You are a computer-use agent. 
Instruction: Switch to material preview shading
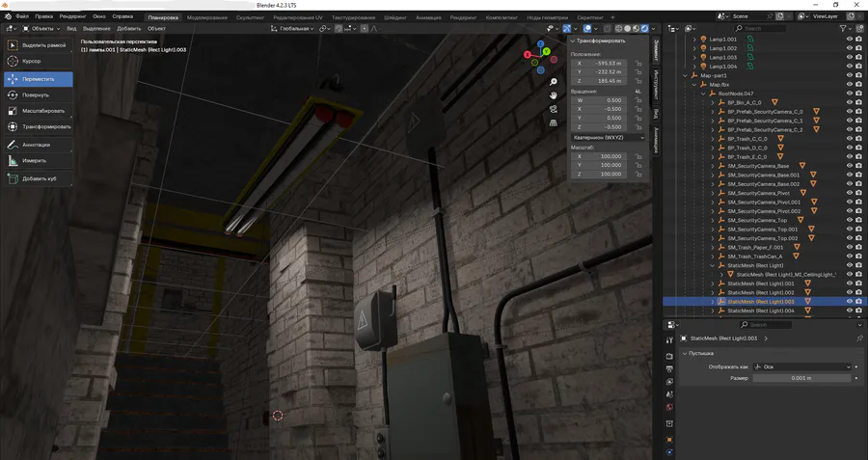tap(637, 28)
